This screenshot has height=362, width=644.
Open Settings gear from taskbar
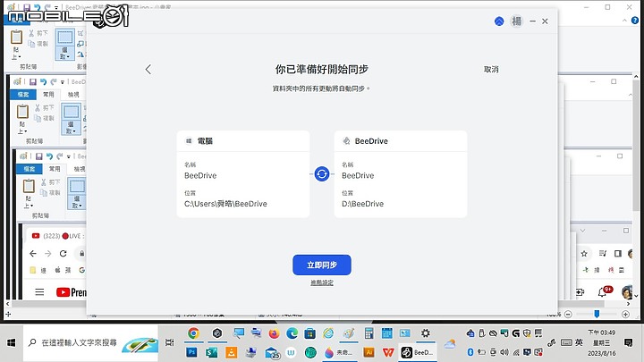[426, 333]
